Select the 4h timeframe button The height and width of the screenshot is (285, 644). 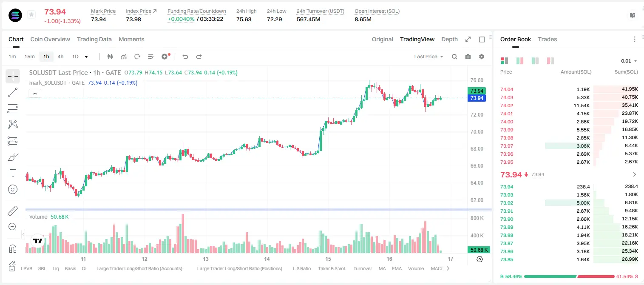pyautogui.click(x=60, y=57)
